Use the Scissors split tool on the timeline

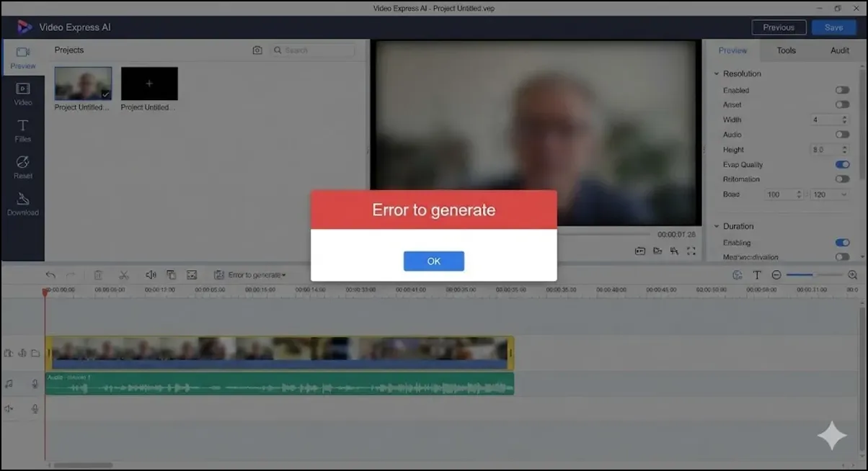[x=124, y=274]
